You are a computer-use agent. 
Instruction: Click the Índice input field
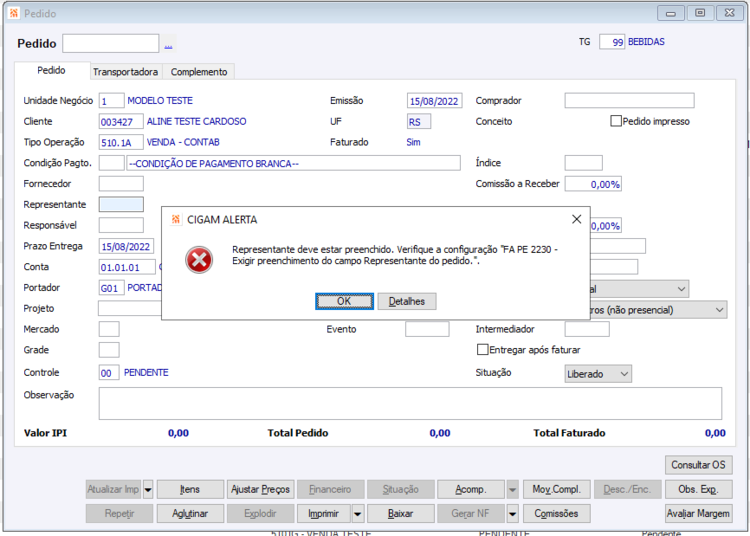[x=583, y=163]
